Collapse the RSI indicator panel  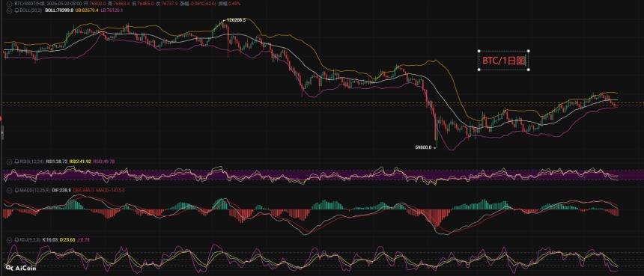click(x=10, y=162)
